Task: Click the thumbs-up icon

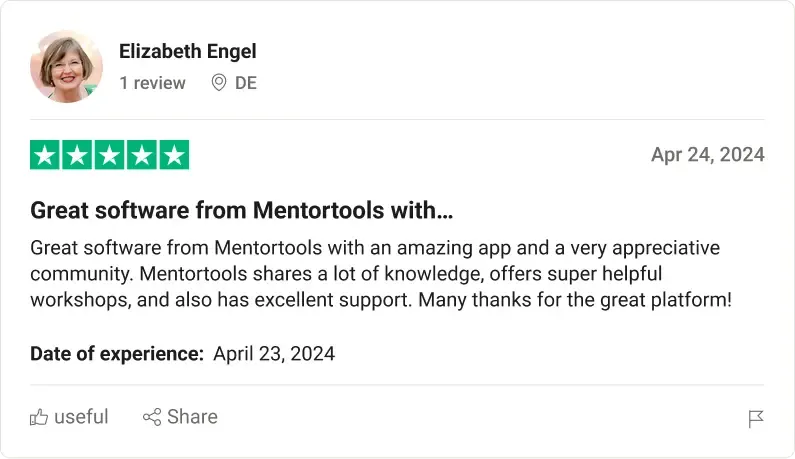Action: (x=39, y=417)
